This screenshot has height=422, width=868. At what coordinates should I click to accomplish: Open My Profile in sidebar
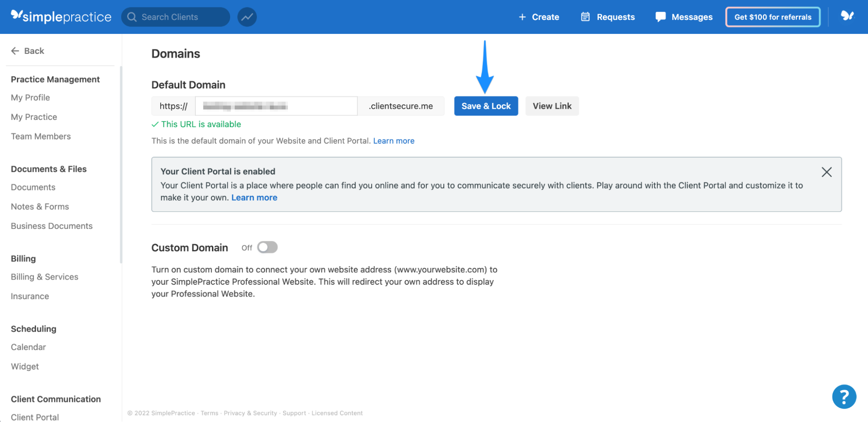click(30, 98)
